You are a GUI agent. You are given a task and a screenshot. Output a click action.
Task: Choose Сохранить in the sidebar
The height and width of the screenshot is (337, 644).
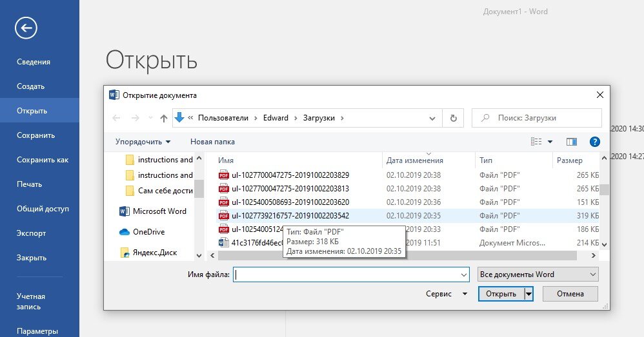(x=35, y=135)
